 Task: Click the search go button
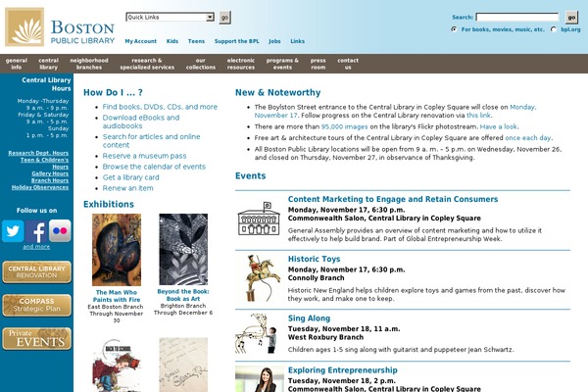pyautogui.click(x=571, y=18)
